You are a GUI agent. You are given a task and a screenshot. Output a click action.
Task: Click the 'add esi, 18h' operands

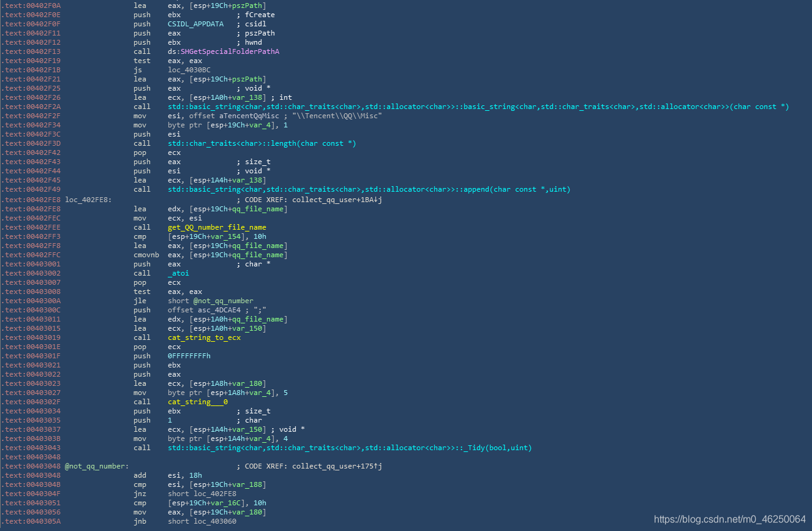(185, 475)
